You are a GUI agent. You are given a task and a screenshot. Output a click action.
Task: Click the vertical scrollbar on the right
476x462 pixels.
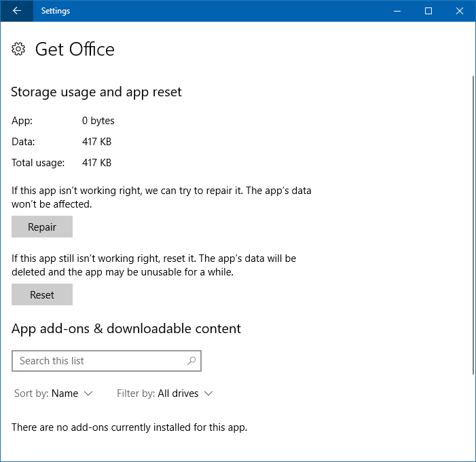click(473, 225)
